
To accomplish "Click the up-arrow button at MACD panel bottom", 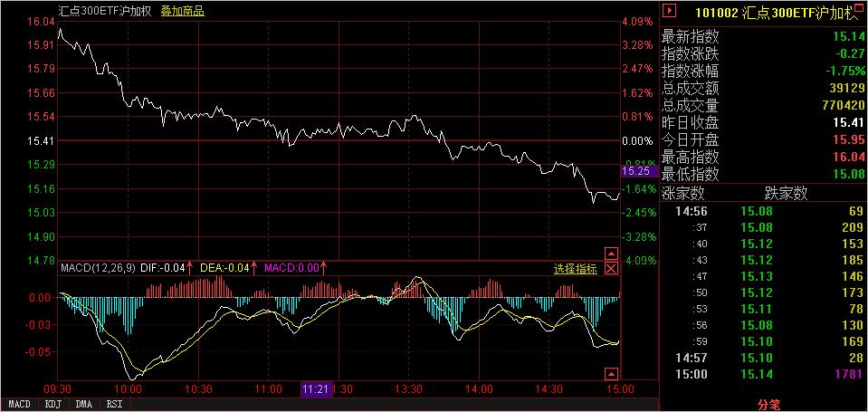I will [x=611, y=373].
